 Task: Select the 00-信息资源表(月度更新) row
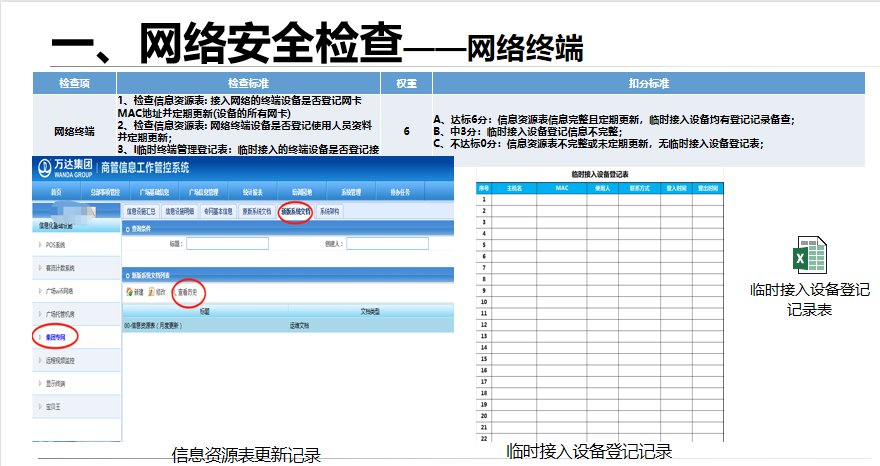[x=288, y=325]
